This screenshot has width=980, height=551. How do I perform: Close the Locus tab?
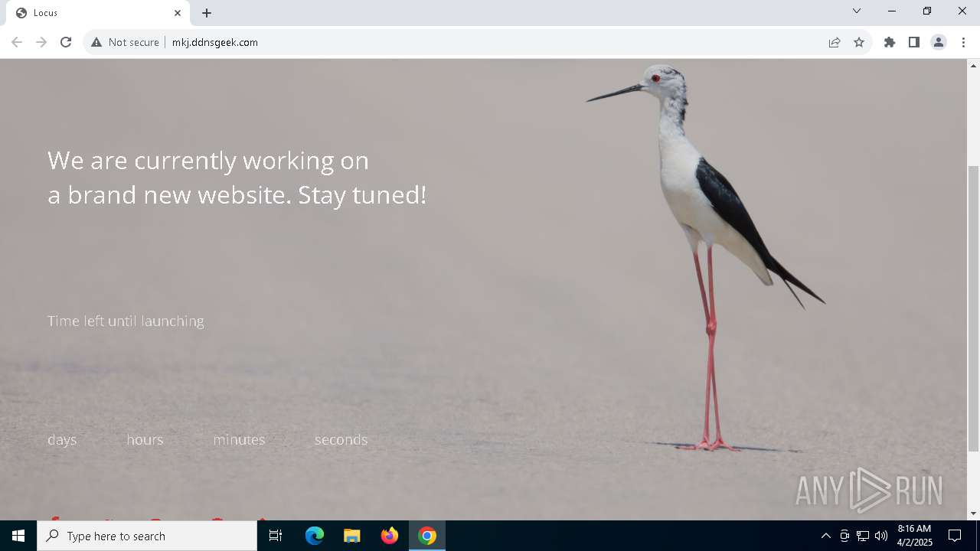(178, 13)
